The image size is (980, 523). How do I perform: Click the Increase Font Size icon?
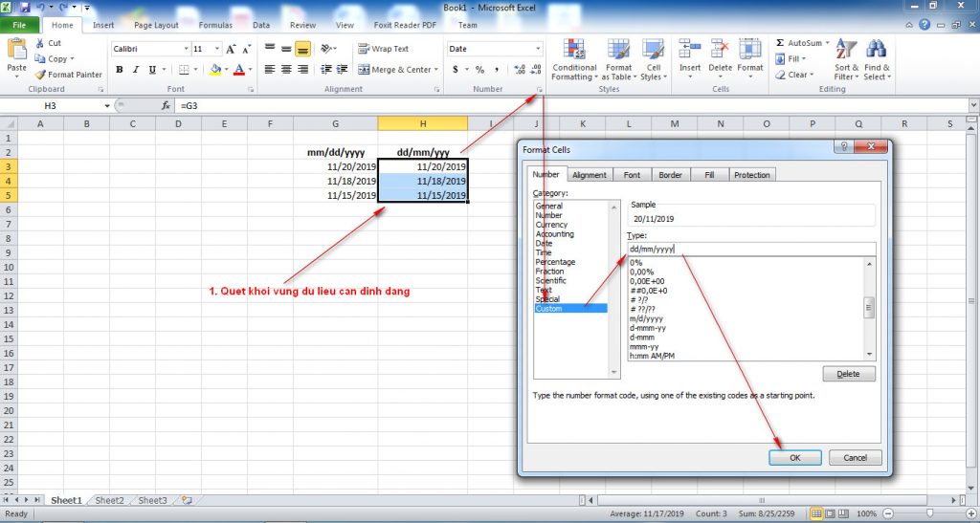tap(231, 49)
